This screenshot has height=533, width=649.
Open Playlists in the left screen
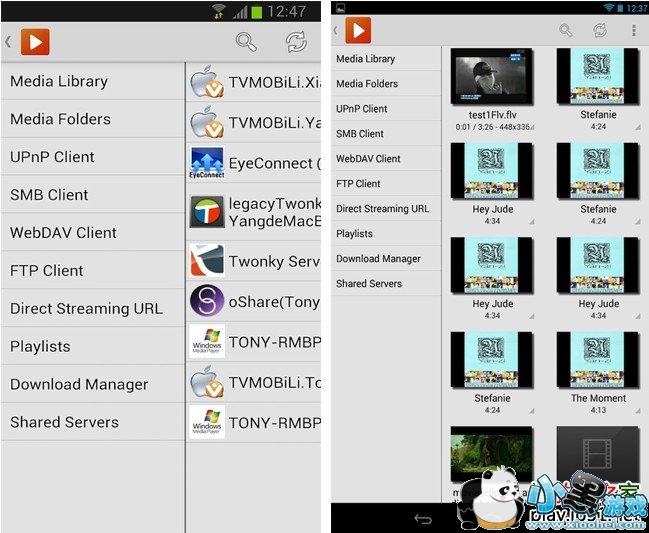(93, 346)
